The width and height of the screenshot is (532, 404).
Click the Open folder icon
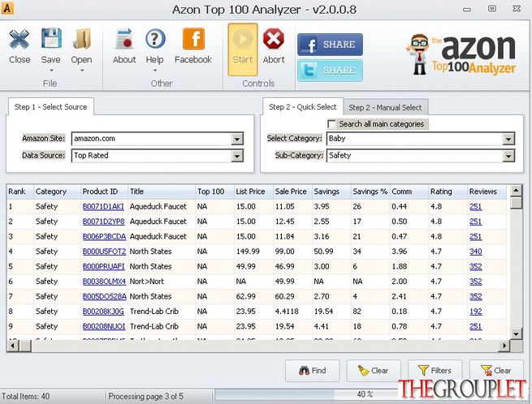click(x=81, y=38)
